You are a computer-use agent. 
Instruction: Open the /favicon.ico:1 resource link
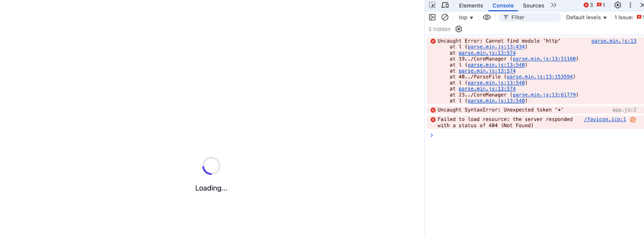(x=605, y=119)
